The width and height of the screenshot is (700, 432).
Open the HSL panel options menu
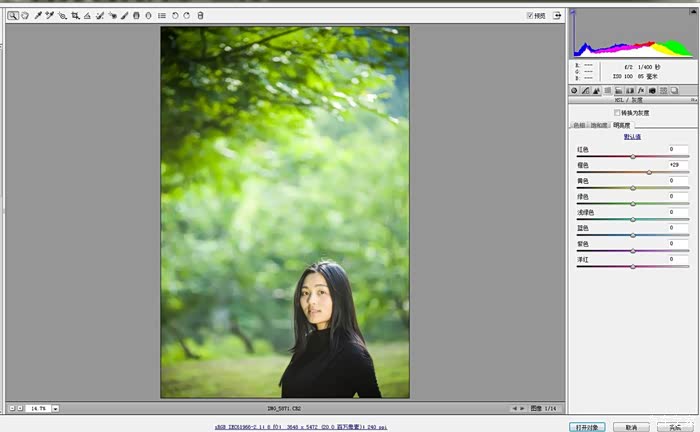[x=693, y=101]
